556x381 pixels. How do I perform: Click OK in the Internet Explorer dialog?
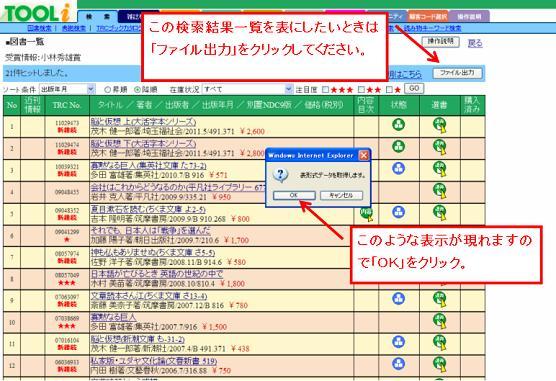(x=294, y=195)
